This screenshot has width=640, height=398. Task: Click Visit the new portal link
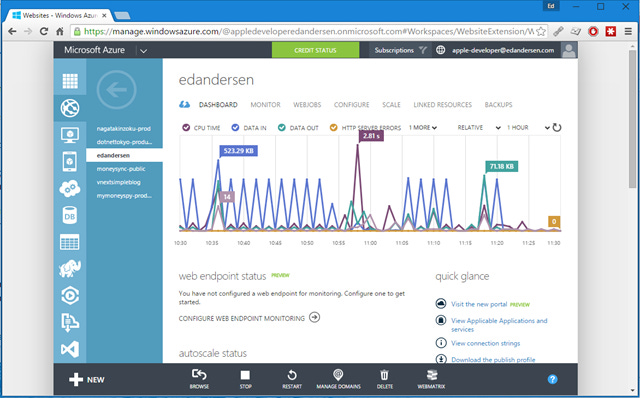tap(479, 304)
